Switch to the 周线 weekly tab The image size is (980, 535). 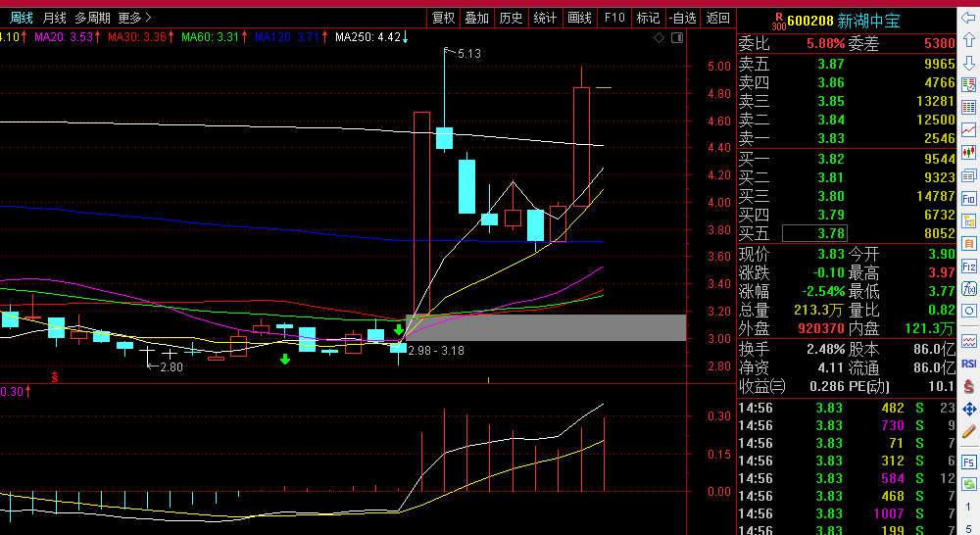pyautogui.click(x=21, y=18)
